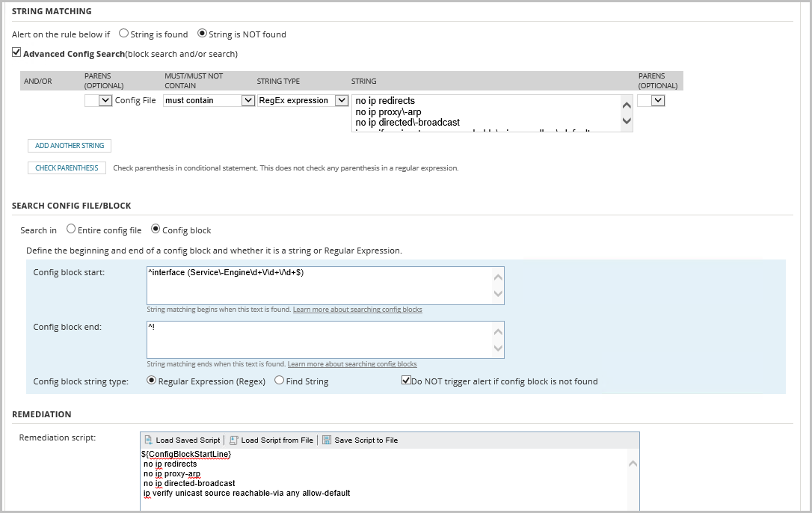
Task: Click 'no ip proxy\-arp' in String box
Action: coord(388,112)
